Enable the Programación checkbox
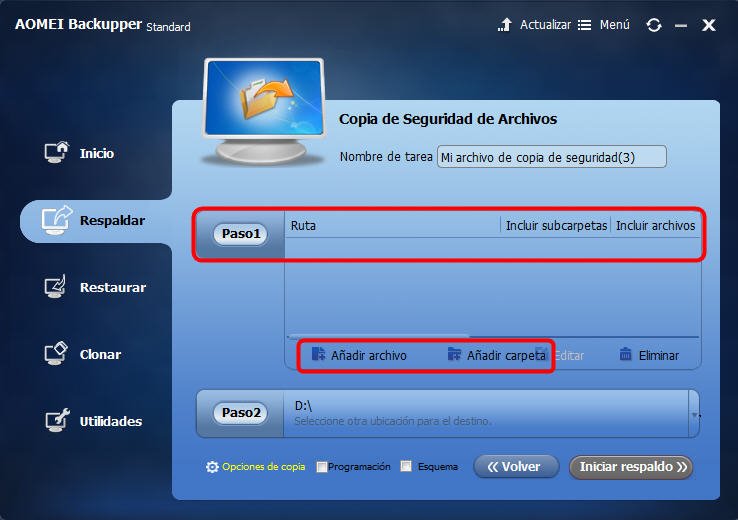 click(x=322, y=467)
